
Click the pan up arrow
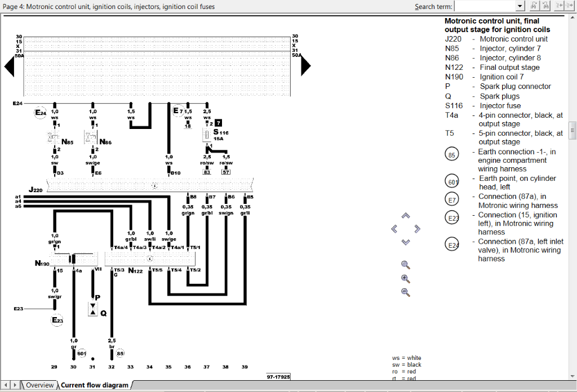[x=405, y=216]
